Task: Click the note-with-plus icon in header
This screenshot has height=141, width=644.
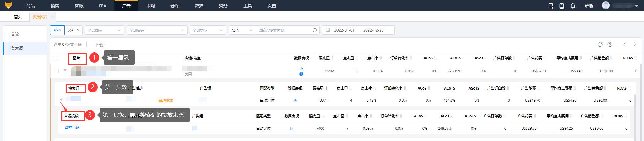Action: [x=551, y=6]
